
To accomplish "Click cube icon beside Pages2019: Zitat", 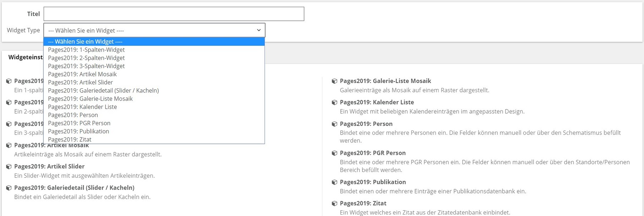I will tap(335, 203).
